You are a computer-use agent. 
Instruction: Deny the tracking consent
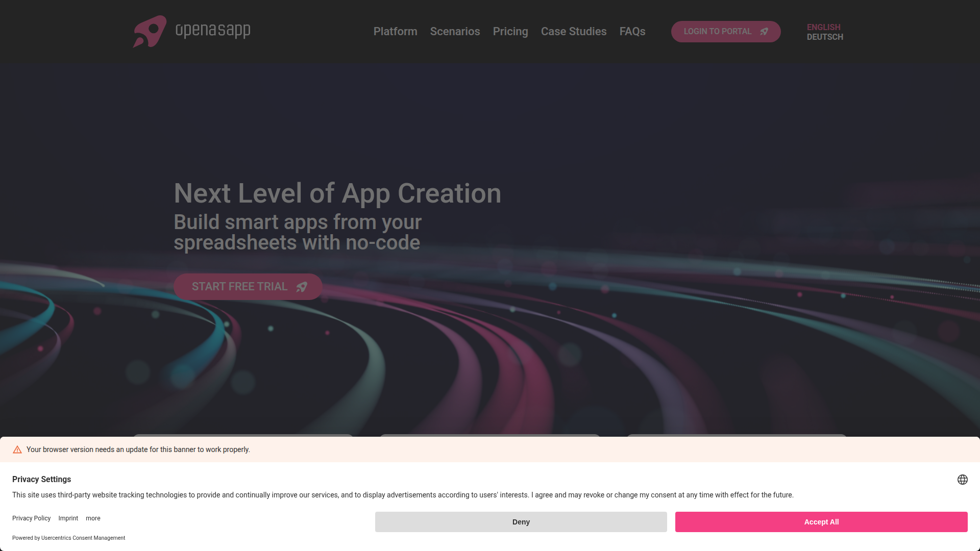(521, 522)
